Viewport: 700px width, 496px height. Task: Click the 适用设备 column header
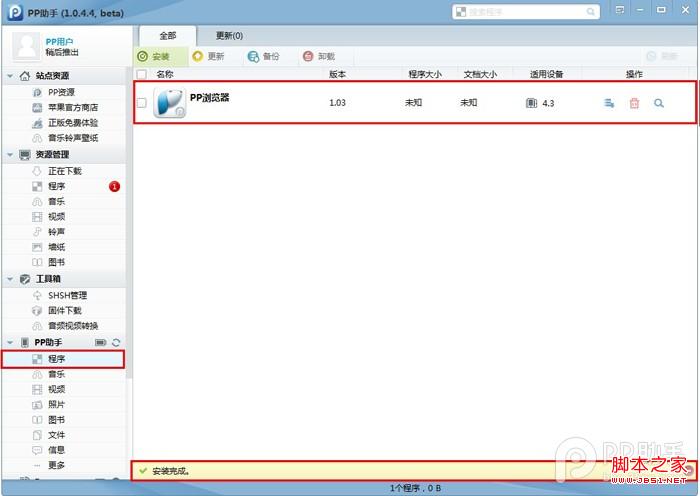(546, 75)
